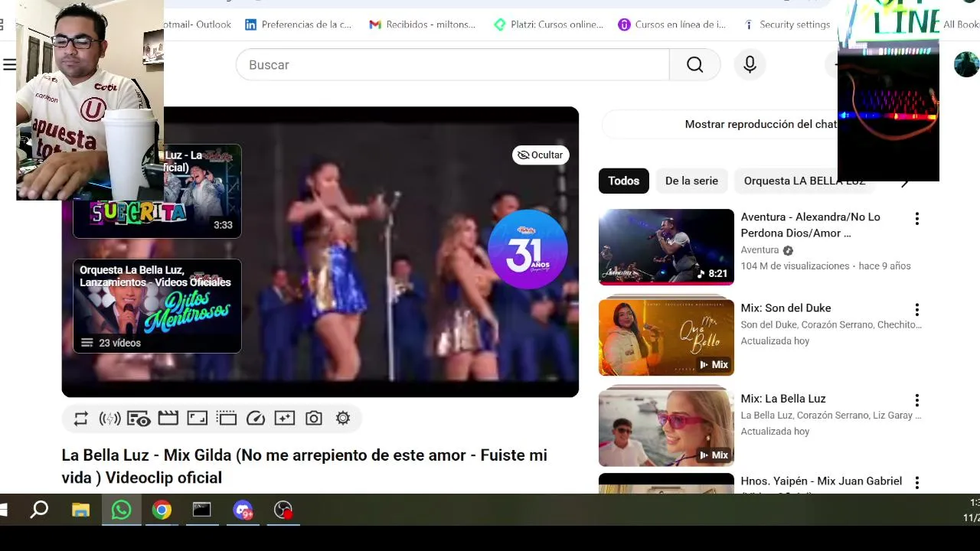
Task: Click the user avatar at top right
Action: pos(966,65)
